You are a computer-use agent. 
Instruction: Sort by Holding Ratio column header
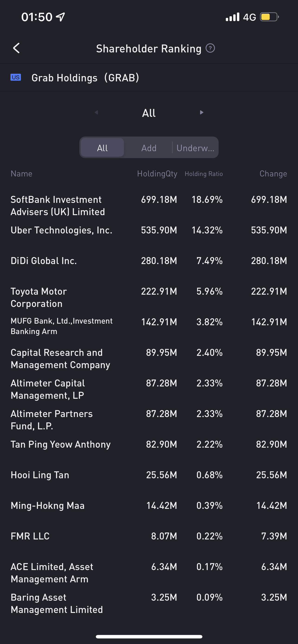[204, 174]
